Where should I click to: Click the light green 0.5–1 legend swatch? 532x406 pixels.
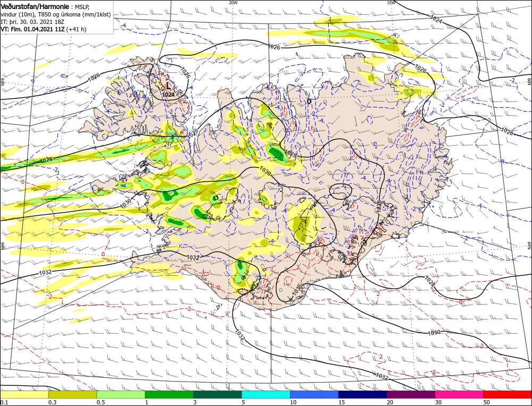(x=121, y=394)
